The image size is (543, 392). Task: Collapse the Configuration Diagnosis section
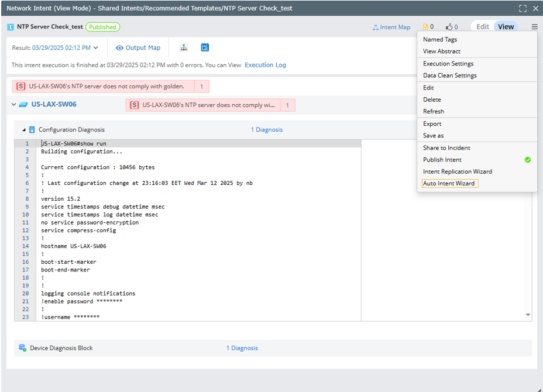24,130
